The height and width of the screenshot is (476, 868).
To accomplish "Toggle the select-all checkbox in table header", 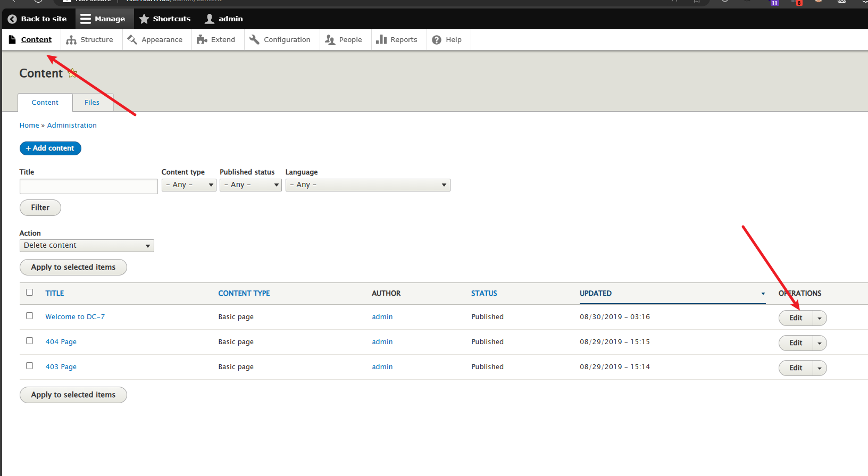I will pos(29,292).
